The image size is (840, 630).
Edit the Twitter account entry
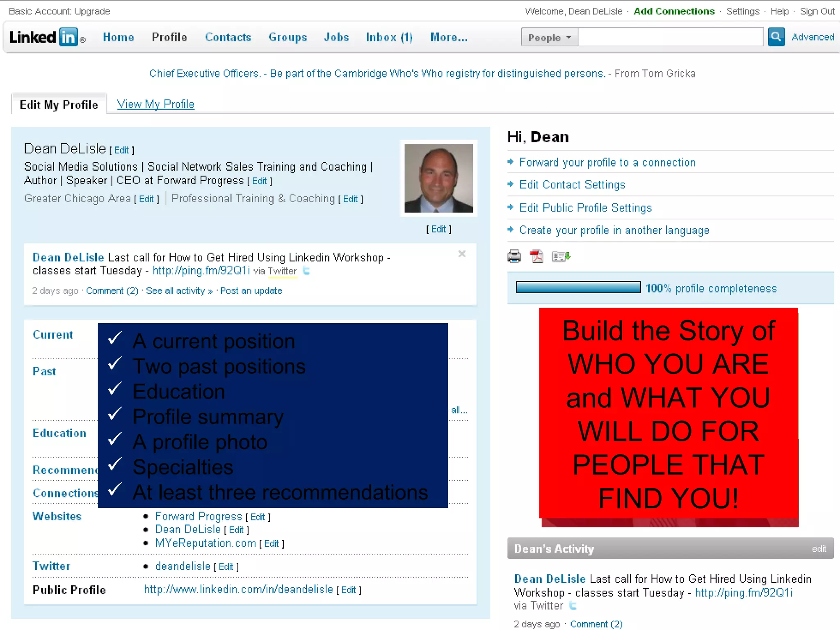226,567
